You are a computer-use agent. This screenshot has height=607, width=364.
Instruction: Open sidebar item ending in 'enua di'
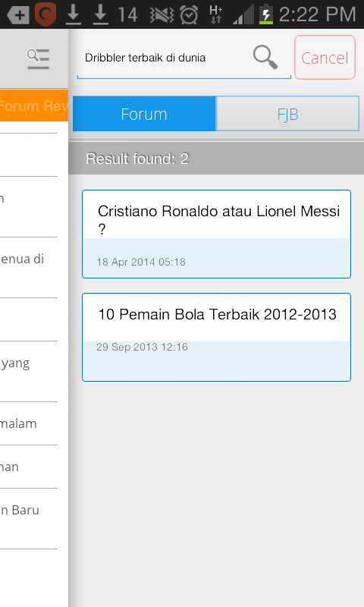pyautogui.click(x=29, y=267)
